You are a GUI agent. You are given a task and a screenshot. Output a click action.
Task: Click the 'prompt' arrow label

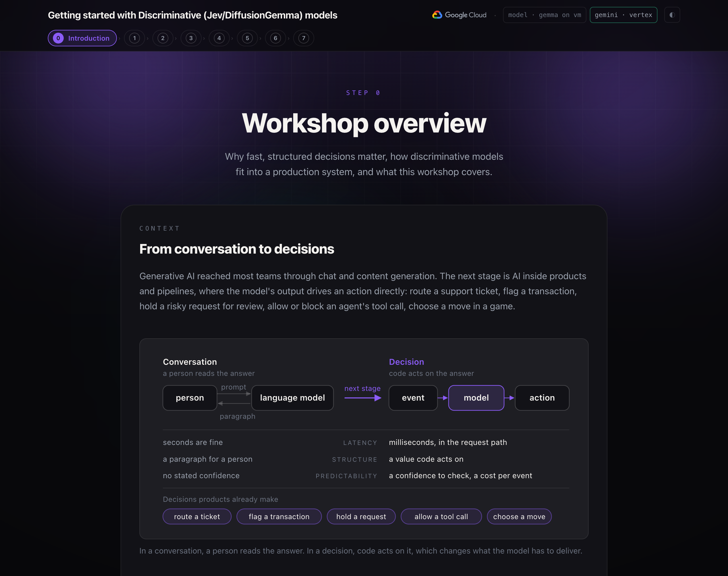click(x=233, y=387)
